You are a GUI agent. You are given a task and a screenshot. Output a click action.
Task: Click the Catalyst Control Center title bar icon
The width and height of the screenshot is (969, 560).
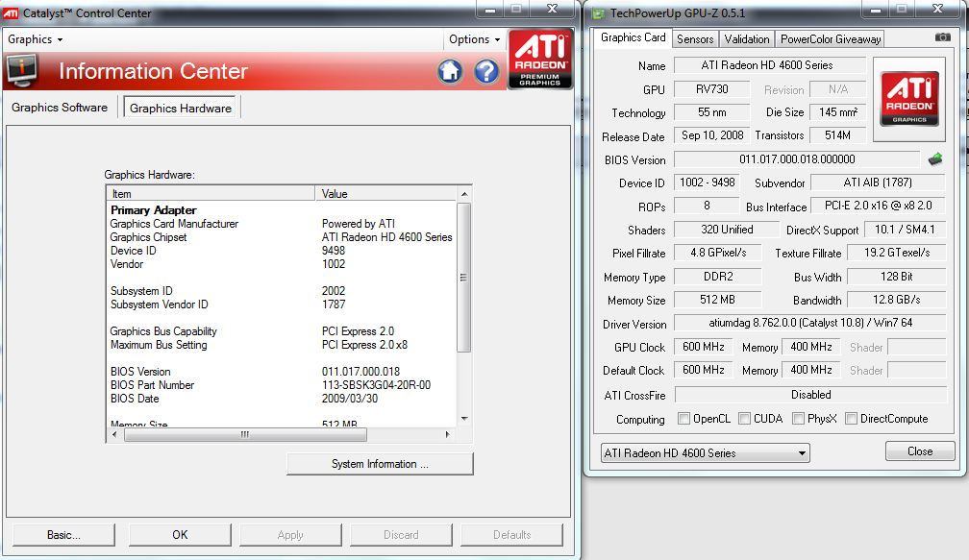pyautogui.click(x=11, y=12)
